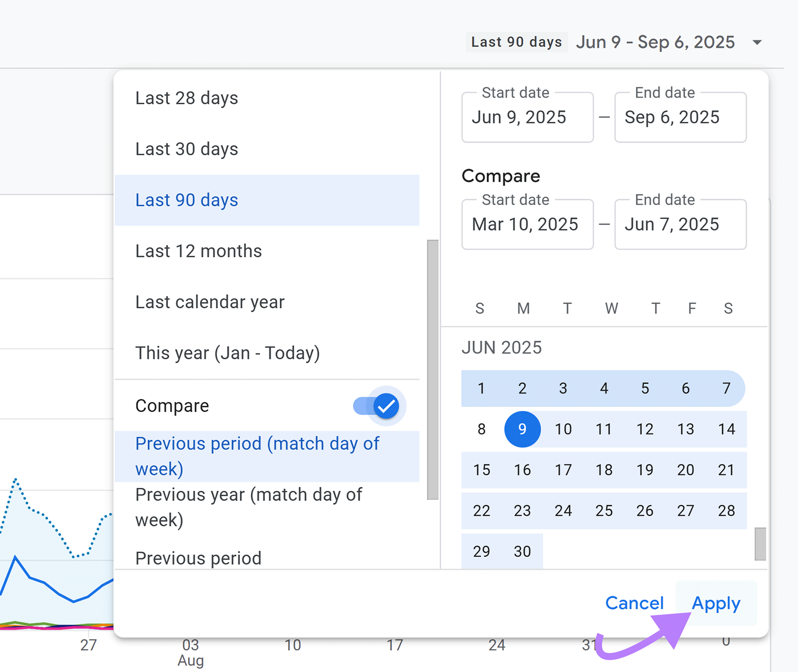This screenshot has width=798, height=672.
Task: Click the calendar panel scrollbar
Action: point(760,544)
